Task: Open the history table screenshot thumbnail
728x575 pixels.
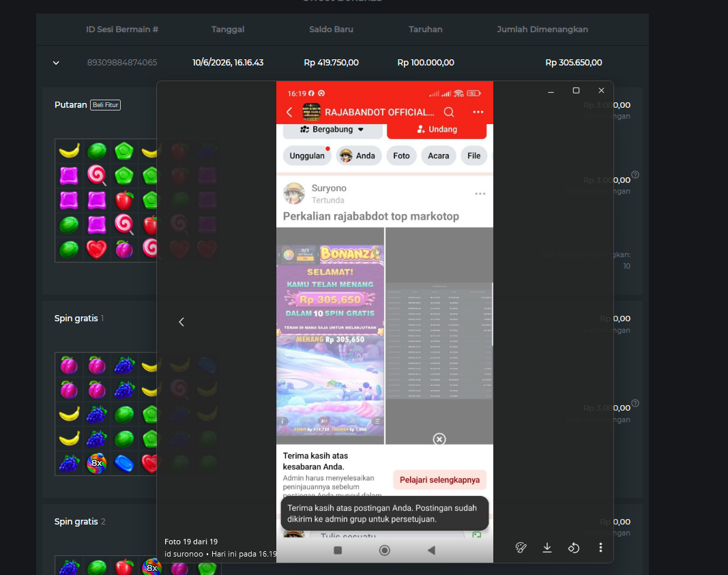Action: point(439,336)
